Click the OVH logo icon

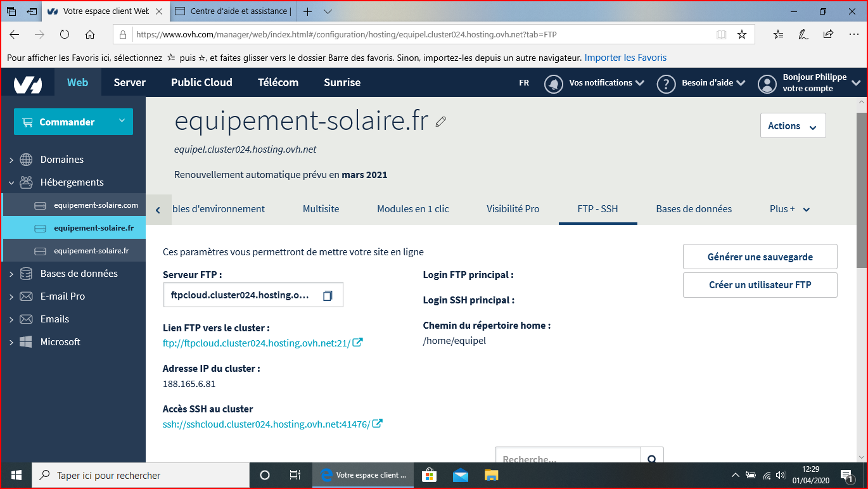click(x=28, y=83)
